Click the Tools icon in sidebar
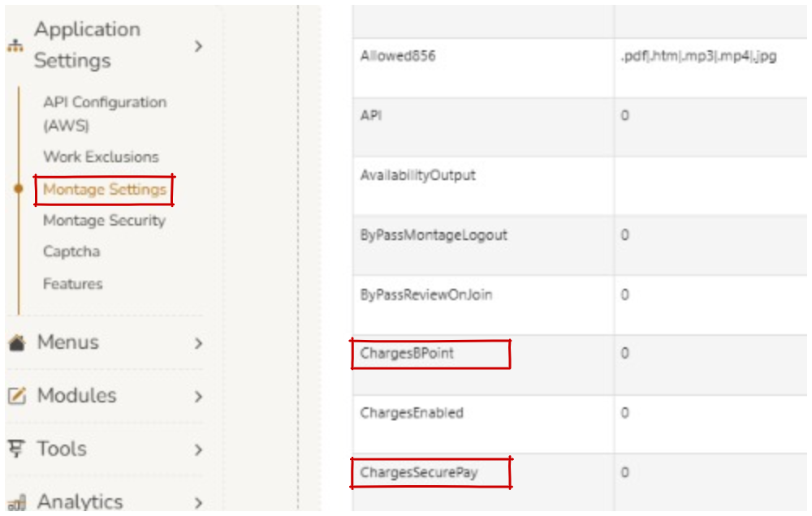Screen dimensions: 812x516 click(16, 449)
